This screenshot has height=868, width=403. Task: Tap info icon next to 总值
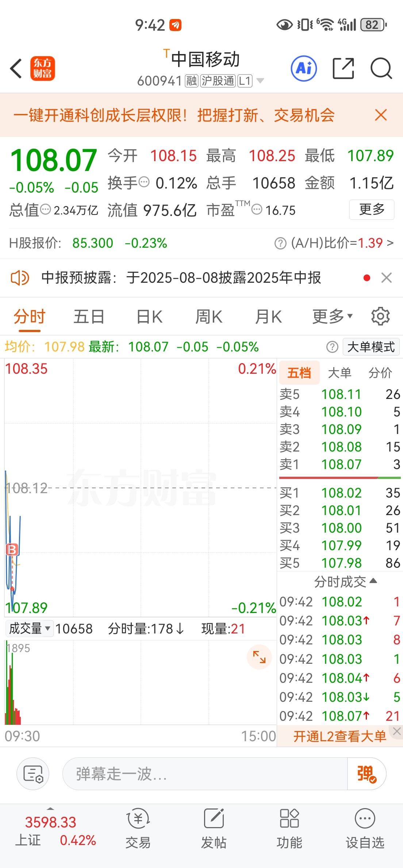tap(45, 209)
